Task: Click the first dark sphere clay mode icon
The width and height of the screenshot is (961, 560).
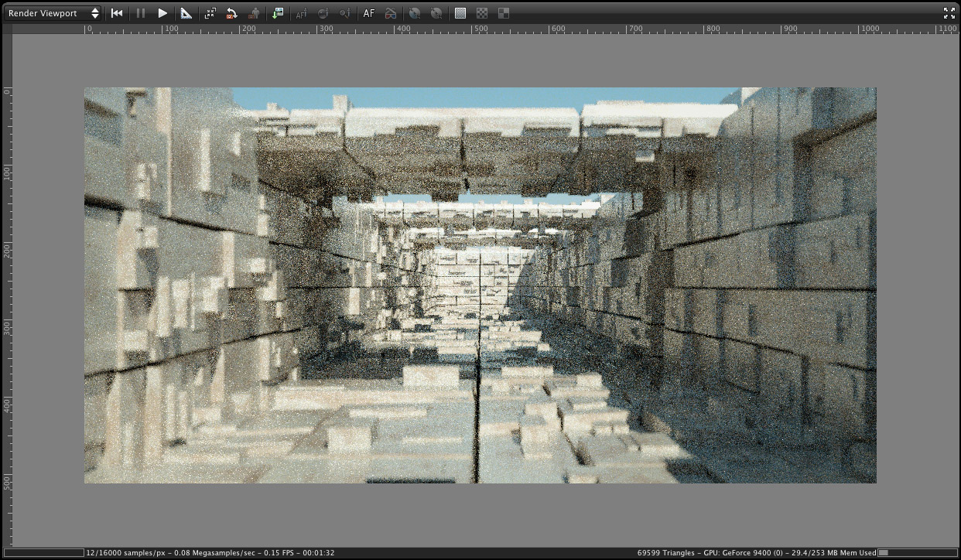Action: click(x=415, y=13)
